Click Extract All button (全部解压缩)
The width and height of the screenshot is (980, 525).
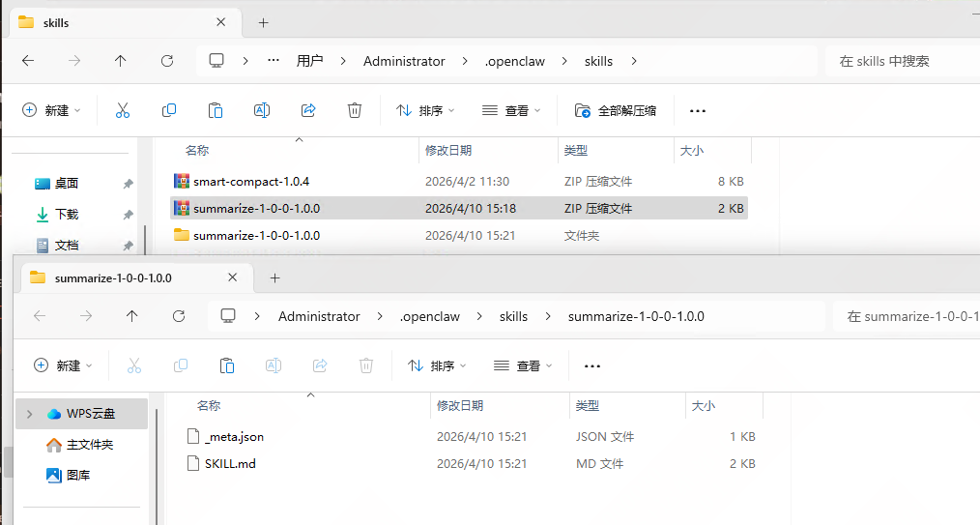(616, 110)
